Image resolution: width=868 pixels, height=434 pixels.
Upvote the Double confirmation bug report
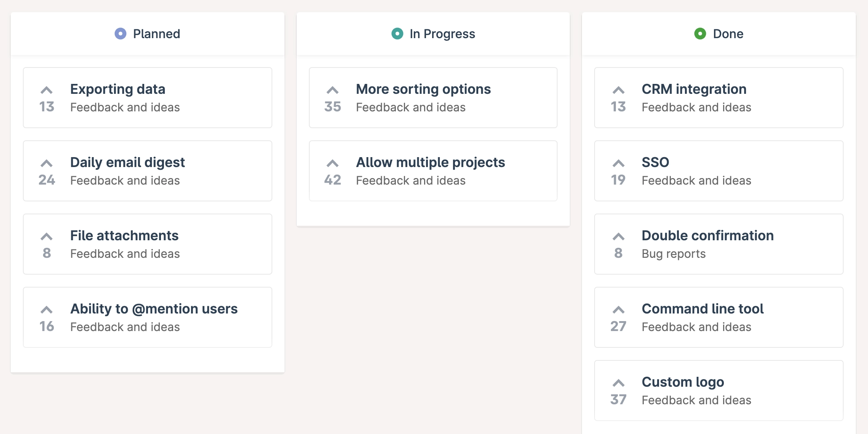pyautogui.click(x=618, y=237)
